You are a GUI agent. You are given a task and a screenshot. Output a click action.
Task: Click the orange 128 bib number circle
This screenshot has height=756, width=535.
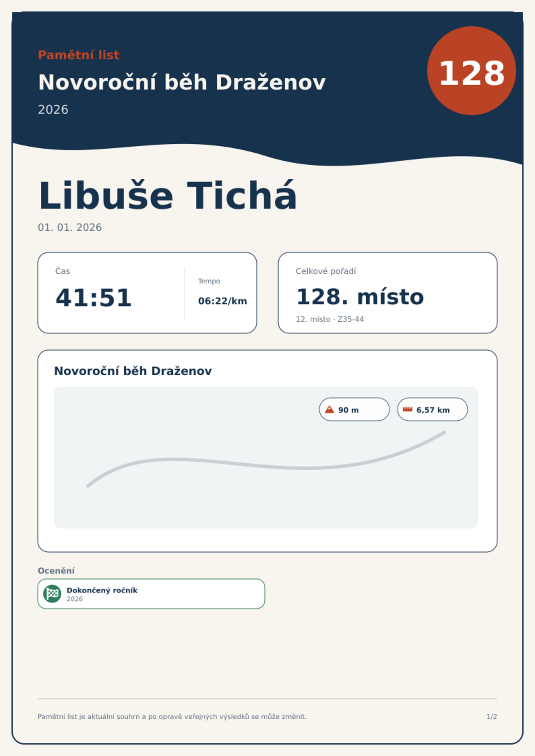pos(471,71)
